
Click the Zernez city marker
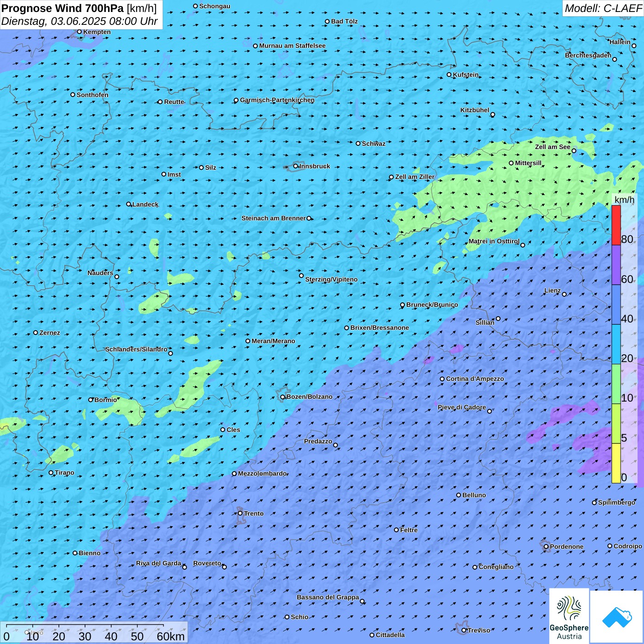36,333
